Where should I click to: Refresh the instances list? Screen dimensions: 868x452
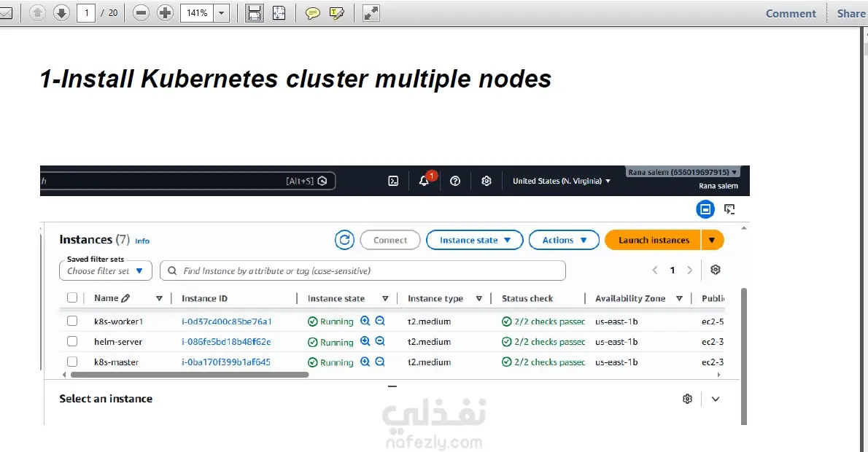344,240
